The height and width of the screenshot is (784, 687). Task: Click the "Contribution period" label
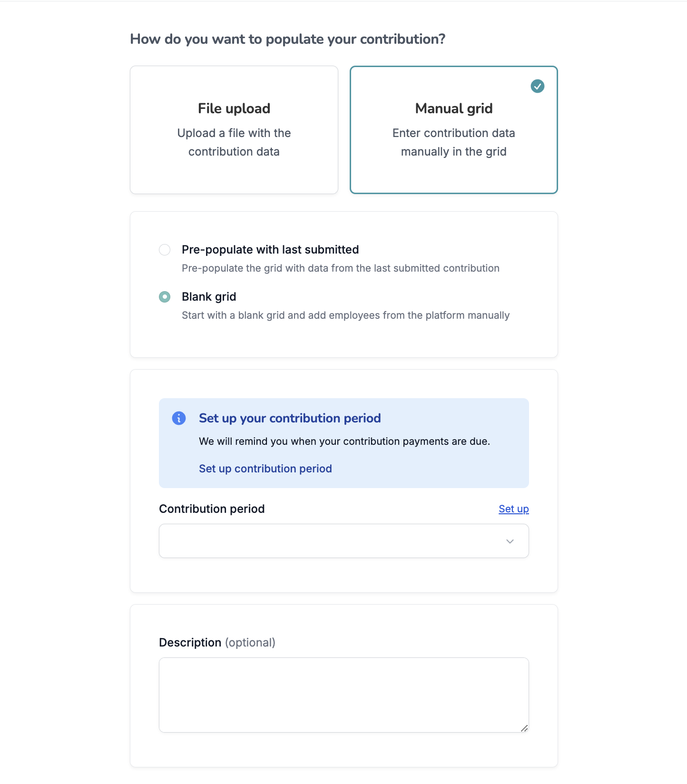point(212,509)
